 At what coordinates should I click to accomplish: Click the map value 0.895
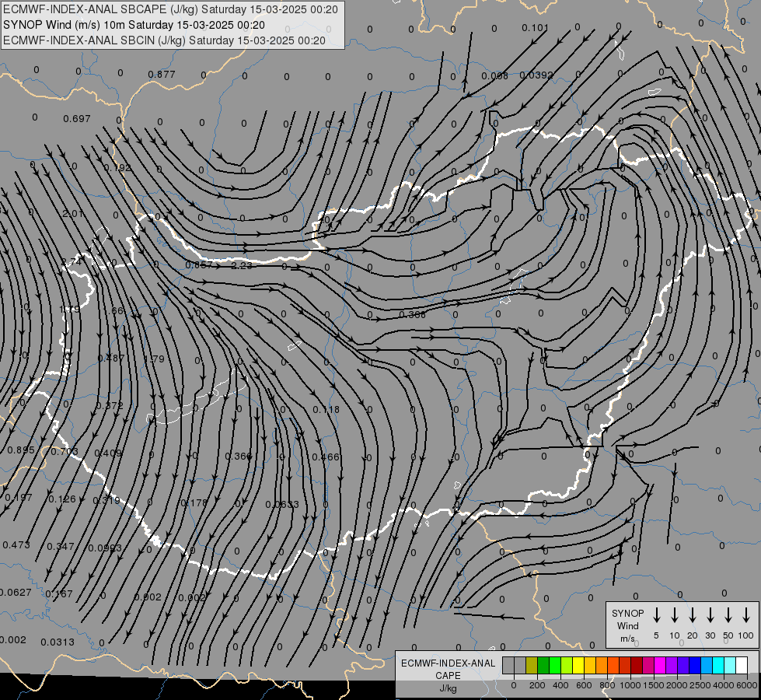pos(21,450)
